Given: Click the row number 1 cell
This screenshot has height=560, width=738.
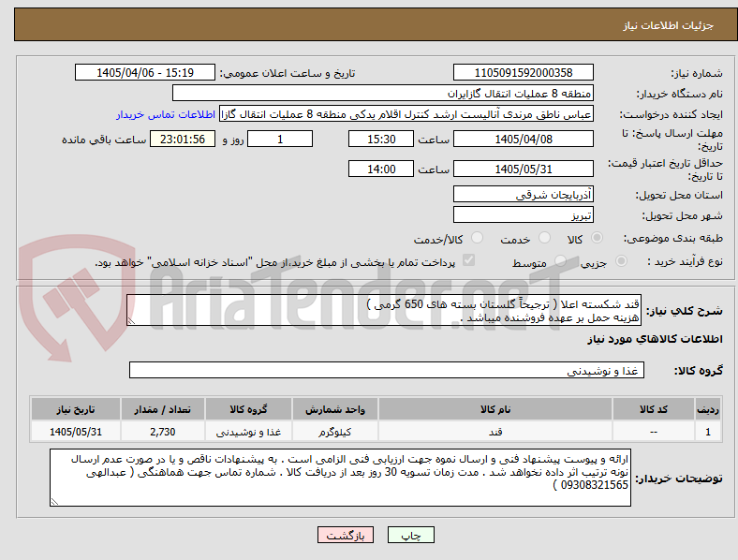Looking at the screenshot, I should coord(708,431).
